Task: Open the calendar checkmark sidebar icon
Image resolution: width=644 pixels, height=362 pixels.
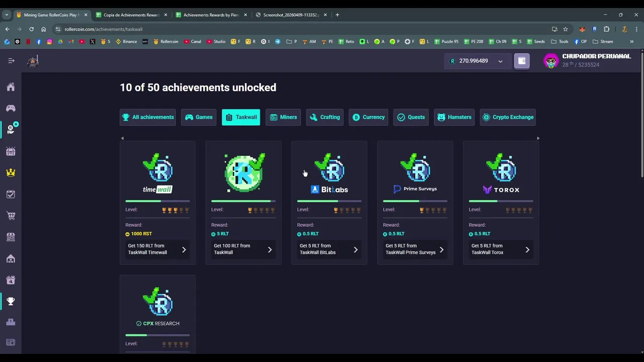Action: (x=11, y=194)
